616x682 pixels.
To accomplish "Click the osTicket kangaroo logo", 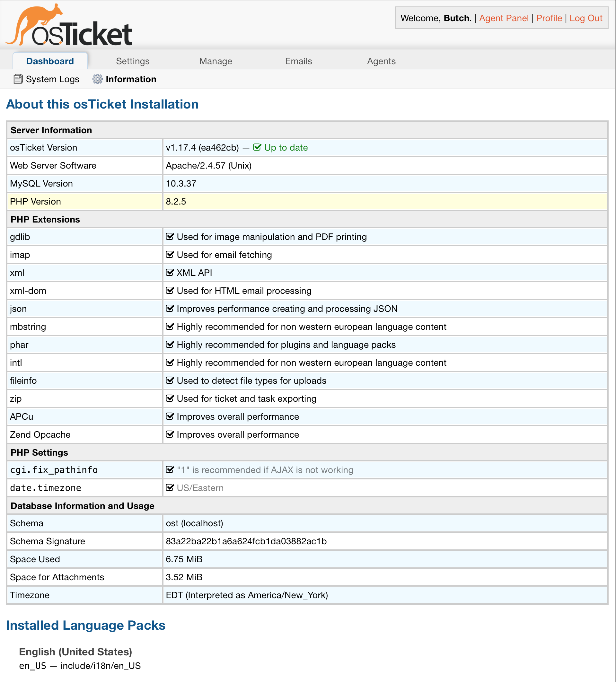I will coord(69,25).
